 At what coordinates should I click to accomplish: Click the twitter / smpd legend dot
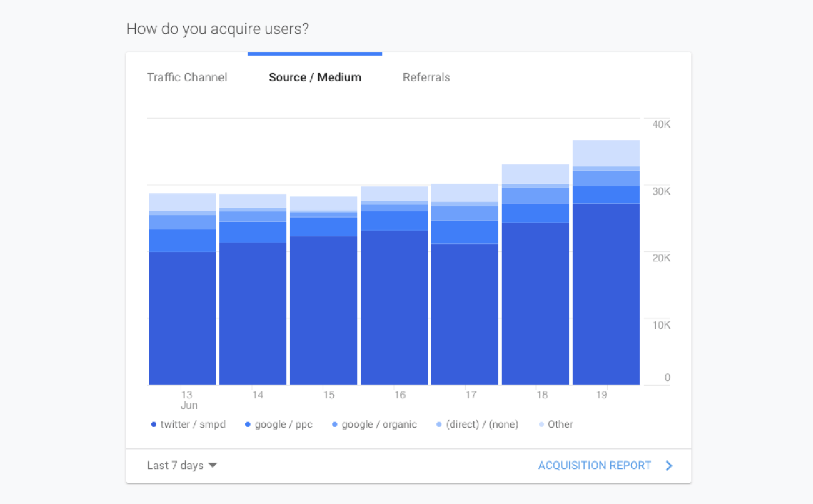tap(153, 424)
